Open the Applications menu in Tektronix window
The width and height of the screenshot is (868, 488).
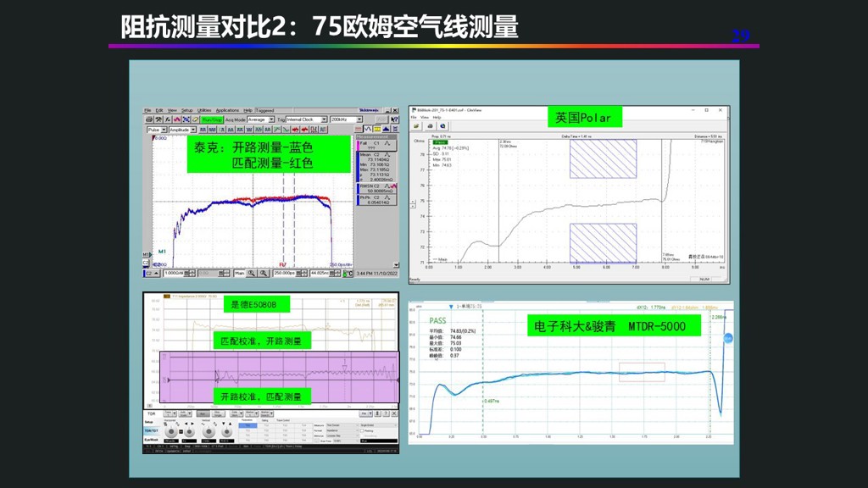(x=227, y=111)
